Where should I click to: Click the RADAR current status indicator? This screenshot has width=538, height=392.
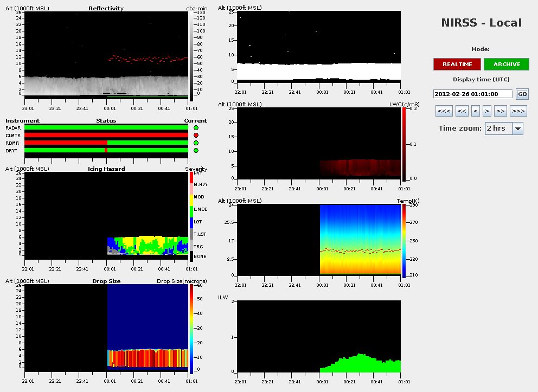click(196, 128)
